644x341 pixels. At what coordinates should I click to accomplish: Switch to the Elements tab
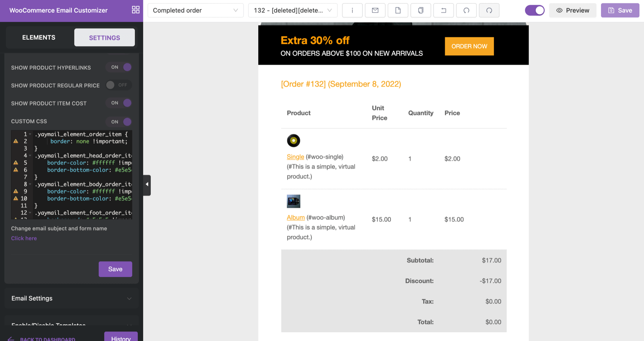(39, 37)
